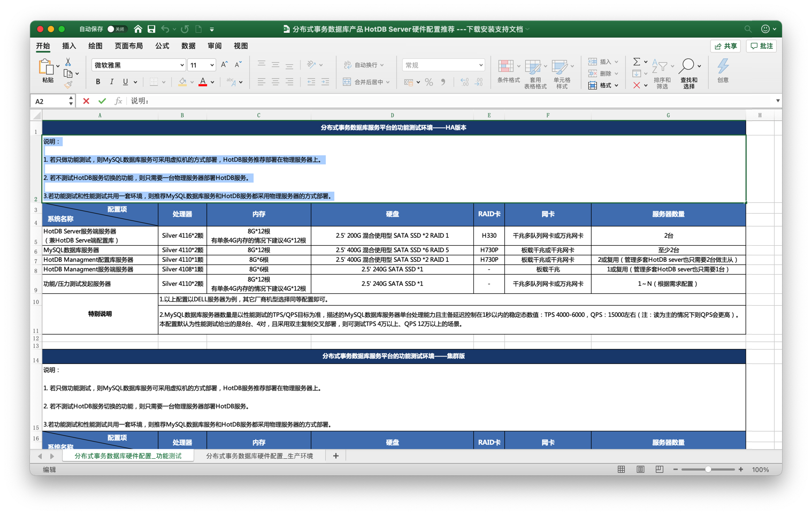Image resolution: width=812 pixels, height=515 pixels.
Task: Expand the formula bar with the arrow
Action: [x=778, y=101]
